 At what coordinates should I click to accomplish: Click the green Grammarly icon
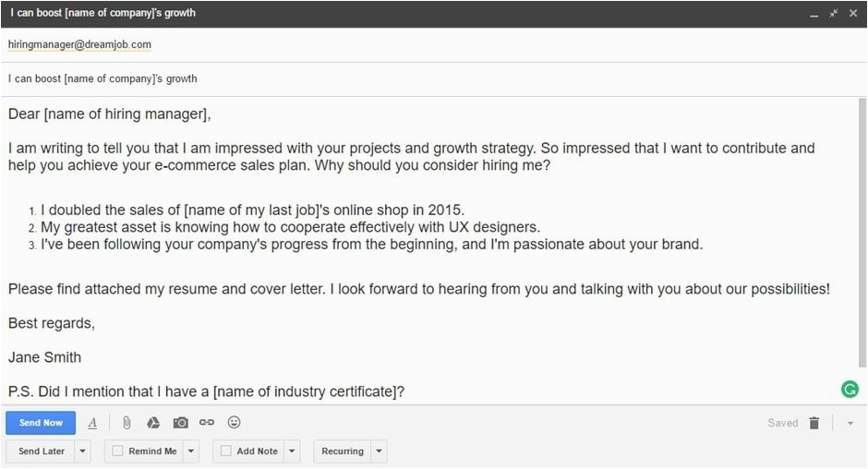pyautogui.click(x=850, y=390)
